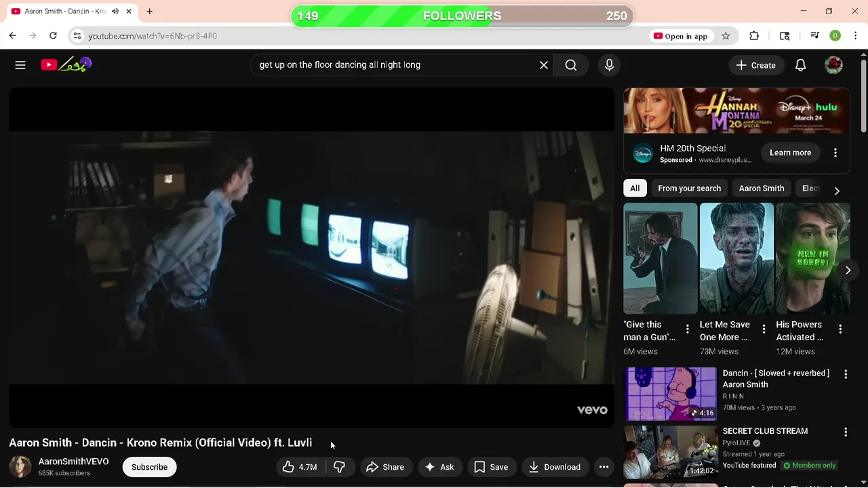Viewport: 868px width, 488px height.
Task: Open the Create menu
Action: [x=756, y=65]
